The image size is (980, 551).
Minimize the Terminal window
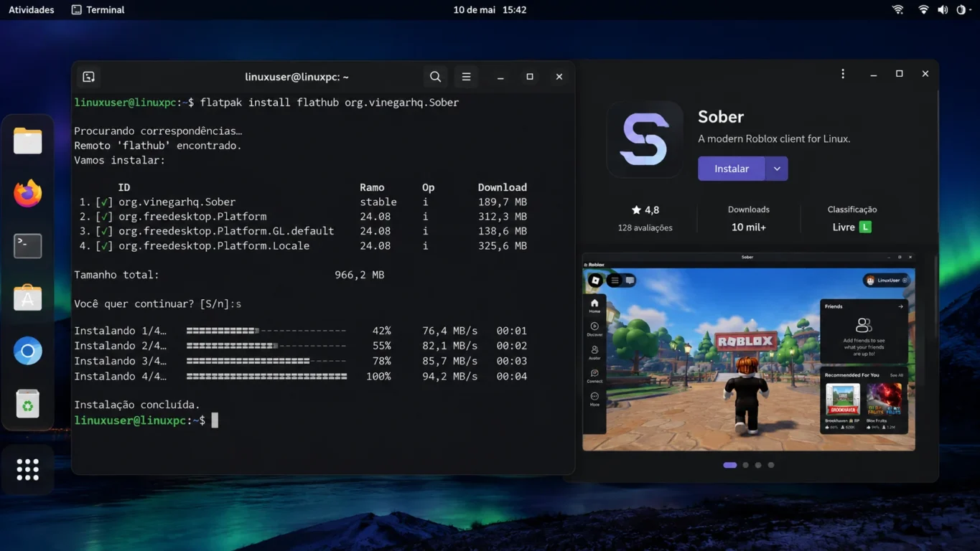500,77
